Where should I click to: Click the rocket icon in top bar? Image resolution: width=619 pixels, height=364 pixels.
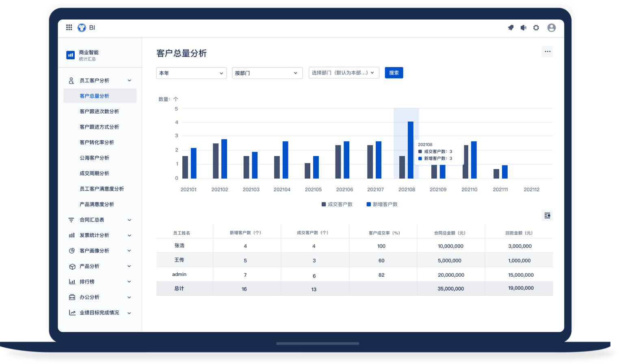(x=511, y=28)
